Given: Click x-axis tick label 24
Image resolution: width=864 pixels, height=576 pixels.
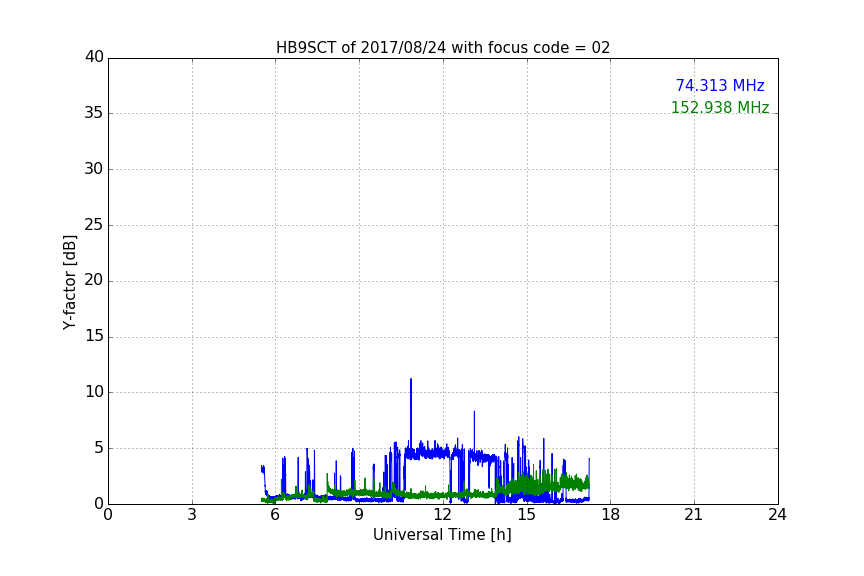Looking at the screenshot, I should (x=777, y=515).
